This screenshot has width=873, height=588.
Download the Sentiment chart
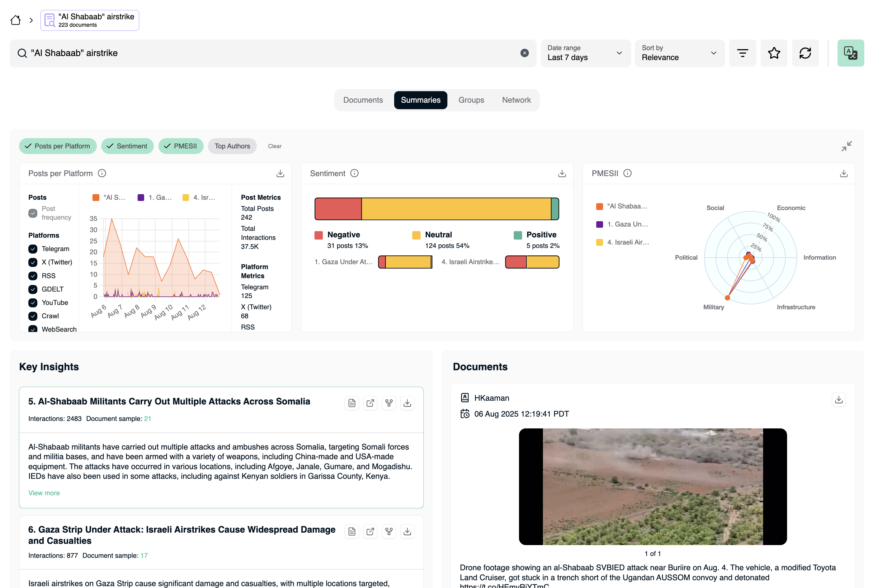pos(562,173)
